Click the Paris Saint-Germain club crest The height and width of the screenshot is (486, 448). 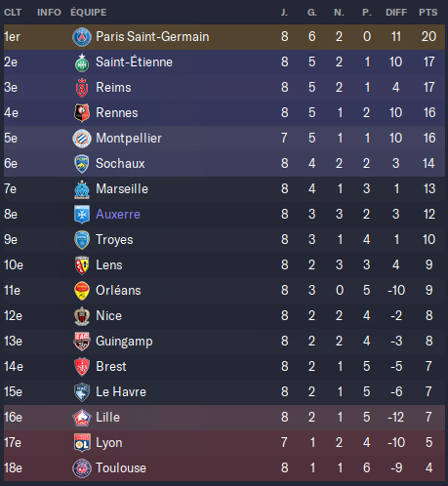(82, 37)
